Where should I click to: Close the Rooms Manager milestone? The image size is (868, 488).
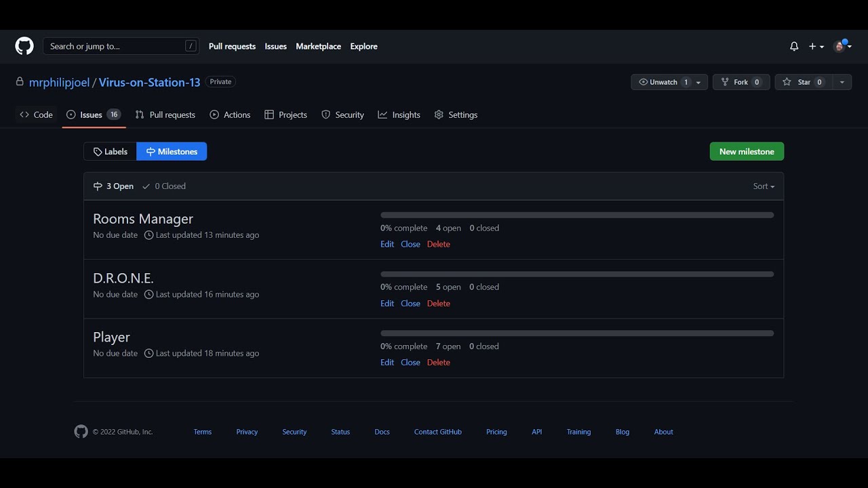point(410,244)
